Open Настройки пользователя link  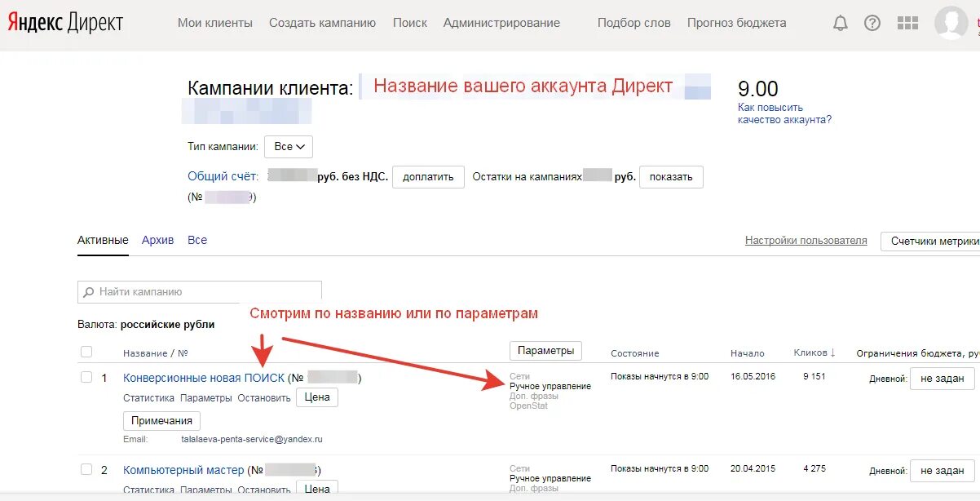(806, 240)
